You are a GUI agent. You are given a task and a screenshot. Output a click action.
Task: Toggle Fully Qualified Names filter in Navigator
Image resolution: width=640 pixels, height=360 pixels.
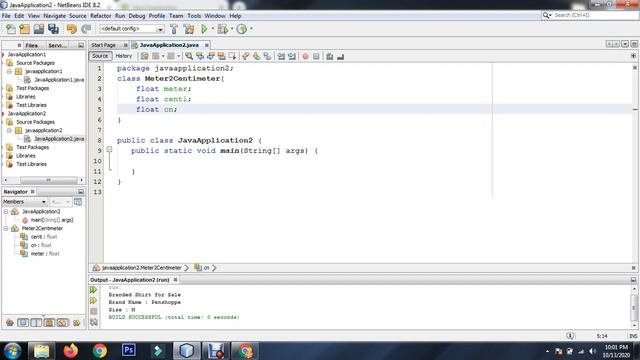tap(76, 323)
